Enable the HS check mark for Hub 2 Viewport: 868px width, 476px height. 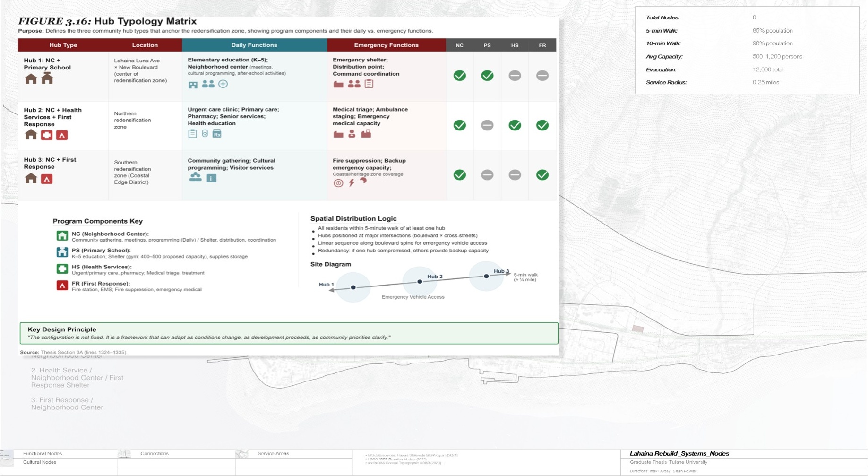(x=515, y=125)
